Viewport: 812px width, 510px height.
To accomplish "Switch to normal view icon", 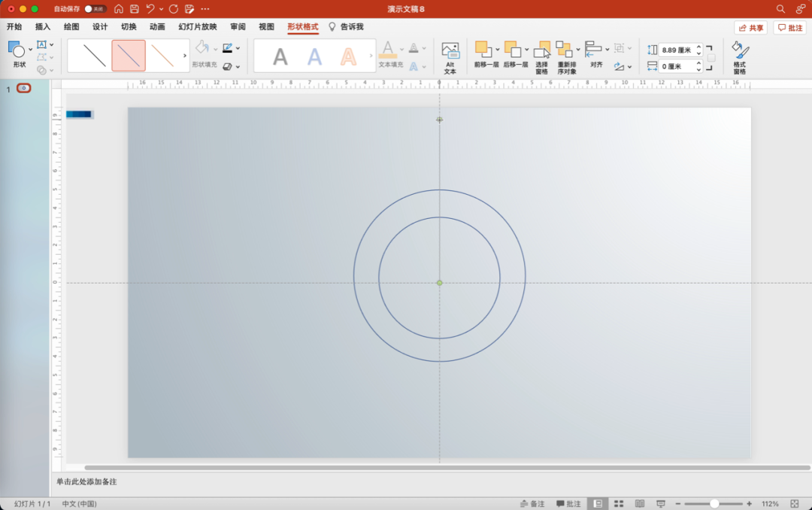I will 598,504.
